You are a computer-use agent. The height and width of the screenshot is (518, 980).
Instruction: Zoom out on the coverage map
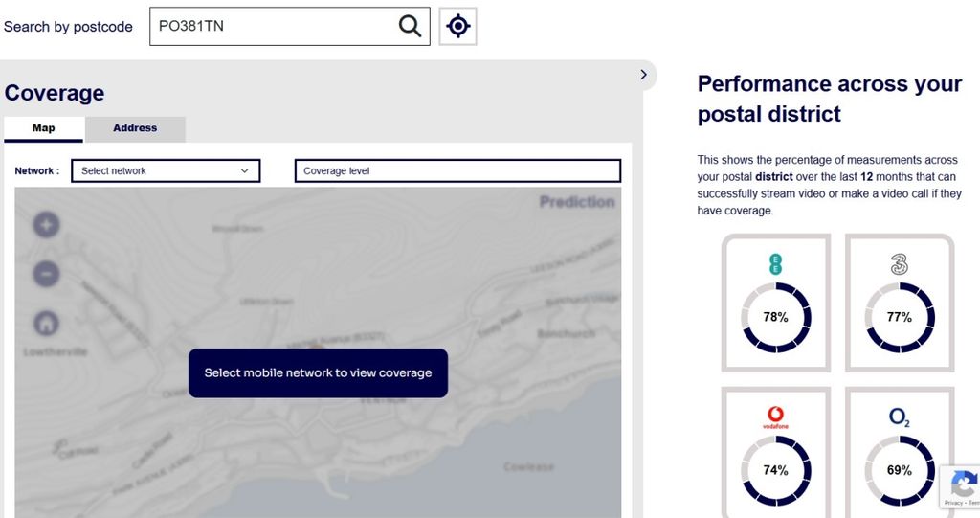[x=47, y=275]
